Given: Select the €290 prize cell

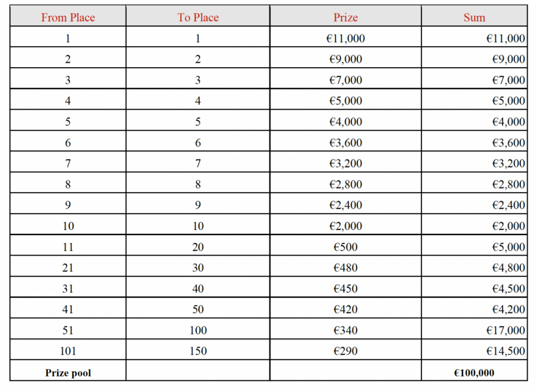Looking at the screenshot, I should (345, 351).
